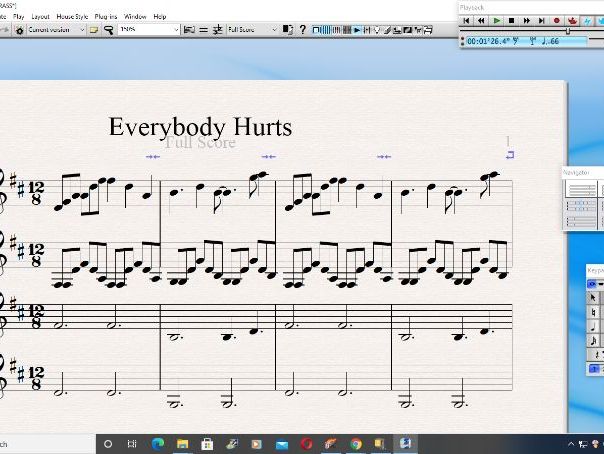Screen dimensions: 604x454
Task: Click the question mark help icon
Action: tap(303, 30)
